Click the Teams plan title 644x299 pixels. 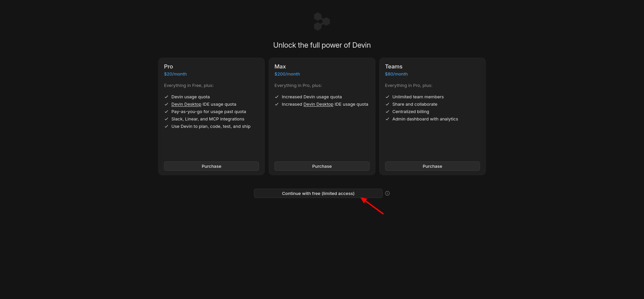(394, 66)
